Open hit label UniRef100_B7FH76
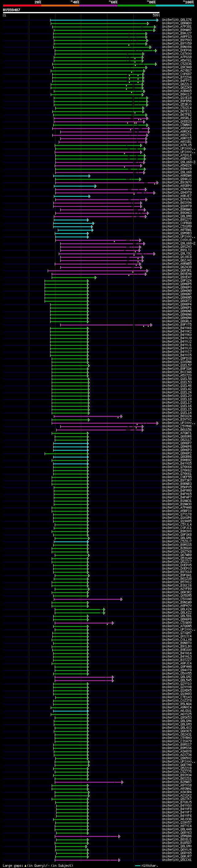 177,199
